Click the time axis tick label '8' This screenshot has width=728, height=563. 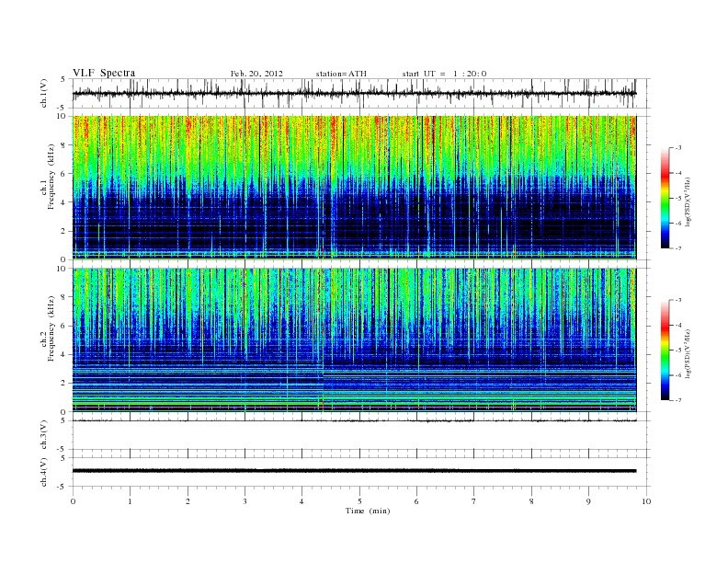531,501
